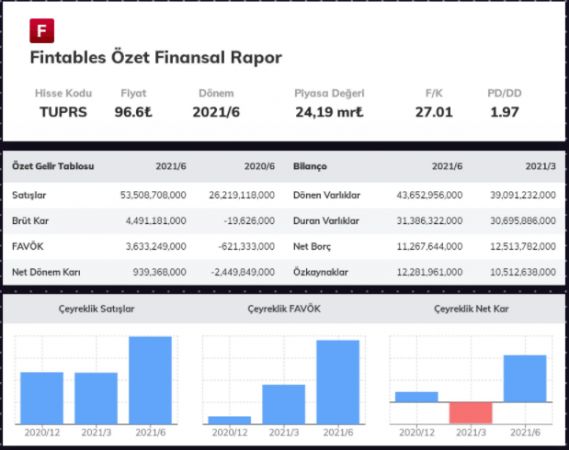Image resolution: width=569 pixels, height=450 pixels.
Task: Click FAVÖK value 3,633,249,000
Action: [x=156, y=246]
